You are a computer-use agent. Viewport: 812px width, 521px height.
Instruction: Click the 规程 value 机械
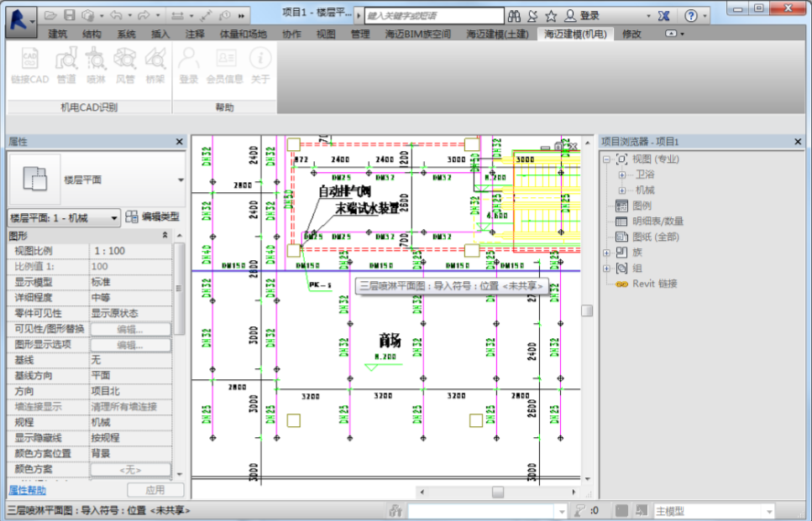(x=130, y=423)
